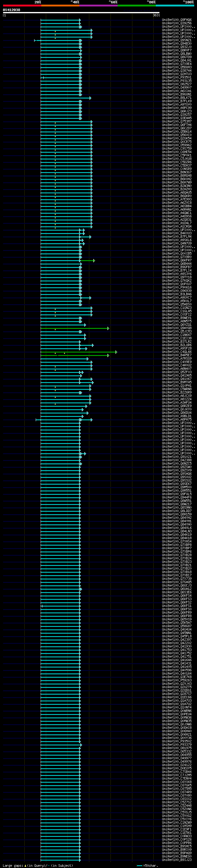Click the red 20% identity color bar
Screen dimensions: 197x868
22,6
